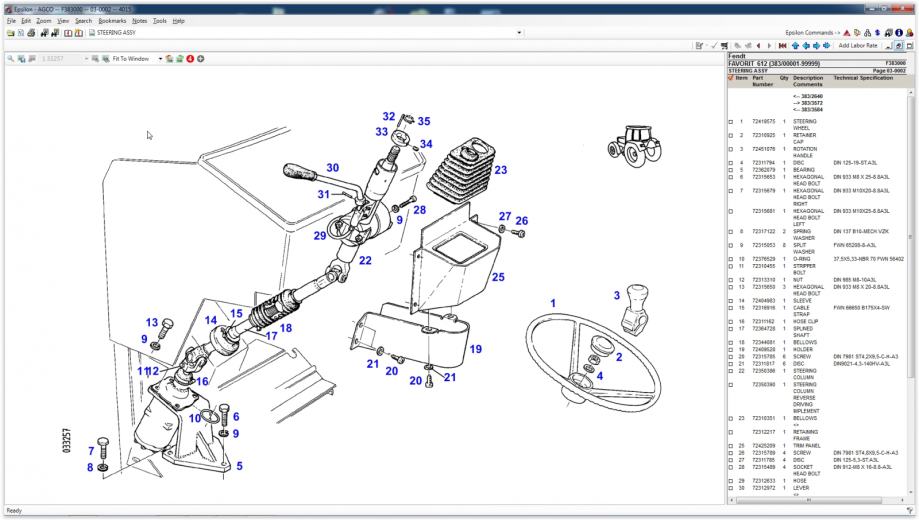Open the small arrow beside edit icon
The width and height of the screenshot is (919, 520).
[706, 46]
